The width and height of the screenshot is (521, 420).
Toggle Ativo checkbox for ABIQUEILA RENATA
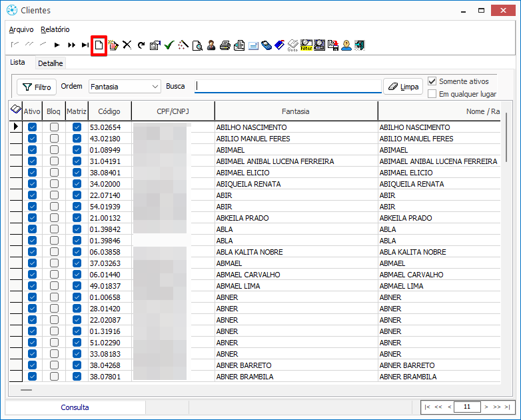click(x=32, y=183)
